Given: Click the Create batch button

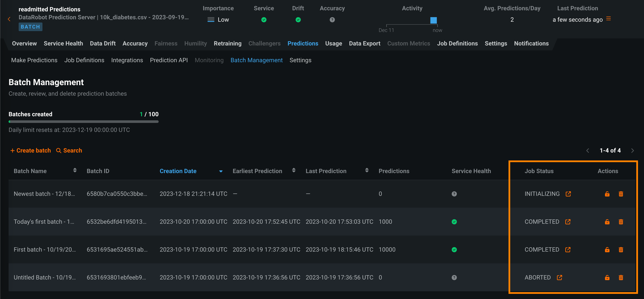Looking at the screenshot, I should [x=30, y=151].
